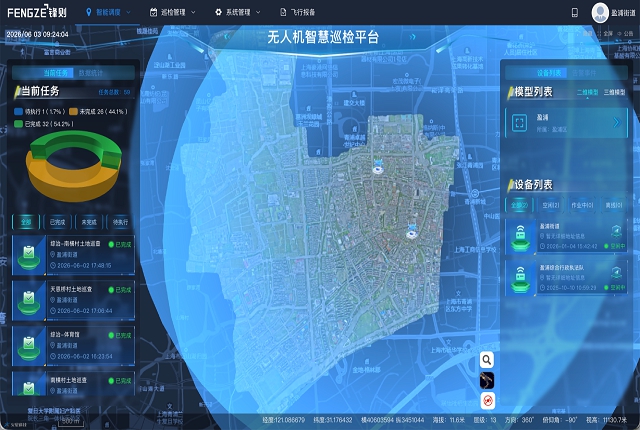The width and height of the screenshot is (640, 430).
Task: Click the 飞行报告 document icon
Action: pos(283,13)
